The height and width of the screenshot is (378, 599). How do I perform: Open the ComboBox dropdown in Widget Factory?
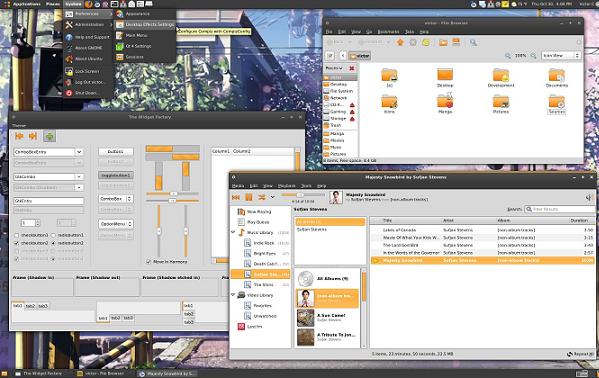pos(116,199)
